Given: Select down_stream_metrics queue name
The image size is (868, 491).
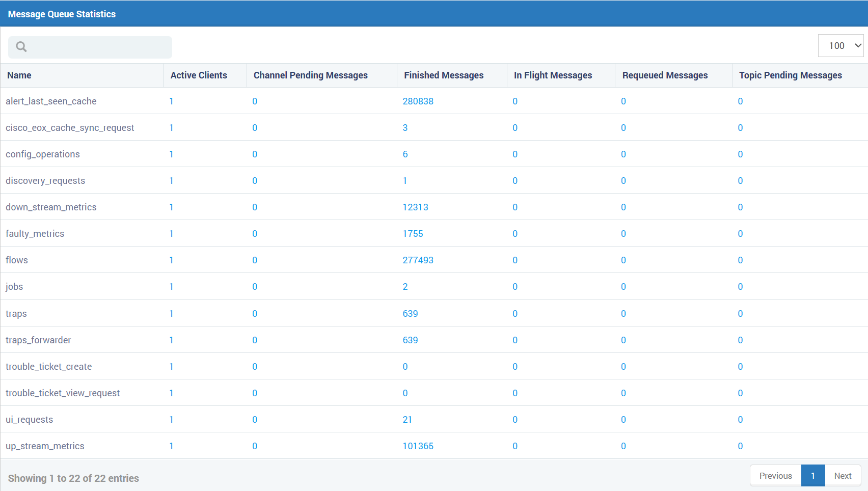Looking at the screenshot, I should (x=51, y=207).
